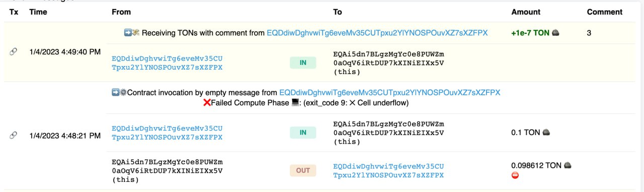Click the arrow icon before Receiving TONs

point(128,33)
